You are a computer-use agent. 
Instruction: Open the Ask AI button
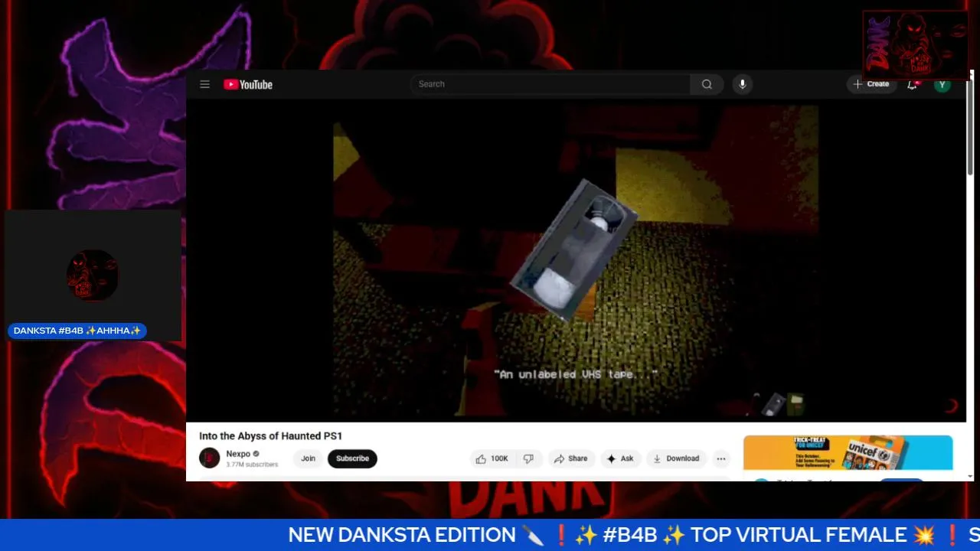click(x=620, y=458)
